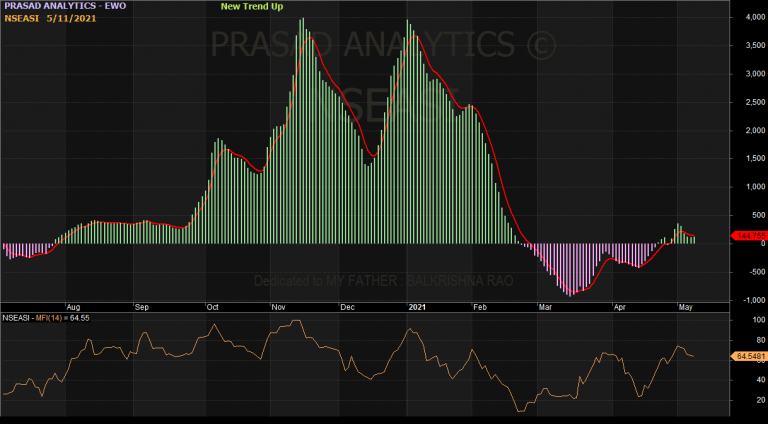Click the 500 axis label above zero

pyautogui.click(x=759, y=215)
